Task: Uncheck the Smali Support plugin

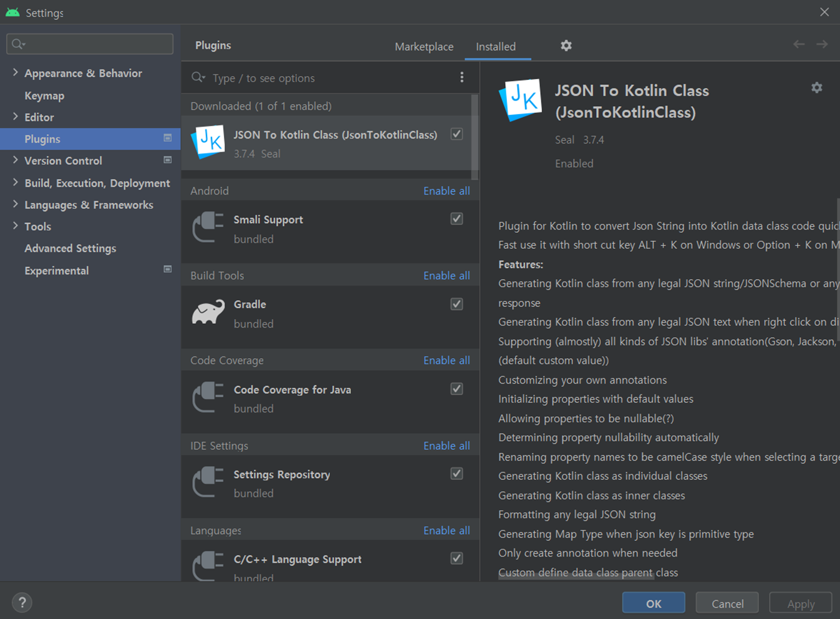Action: (x=456, y=218)
